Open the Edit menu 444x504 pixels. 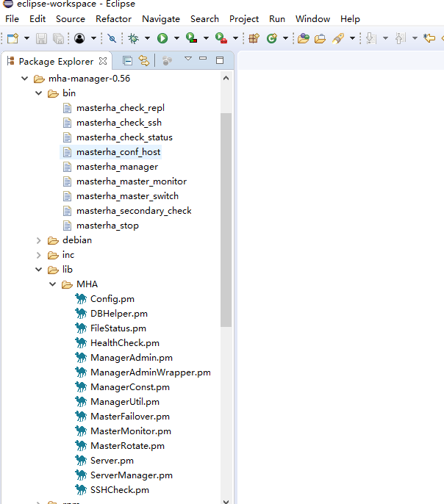click(37, 19)
